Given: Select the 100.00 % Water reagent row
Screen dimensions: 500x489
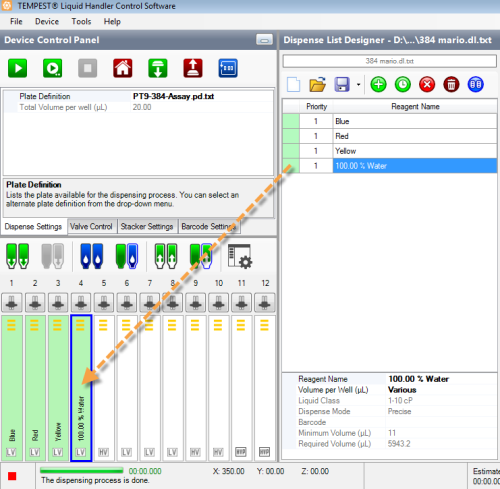Looking at the screenshot, I should click(390, 166).
